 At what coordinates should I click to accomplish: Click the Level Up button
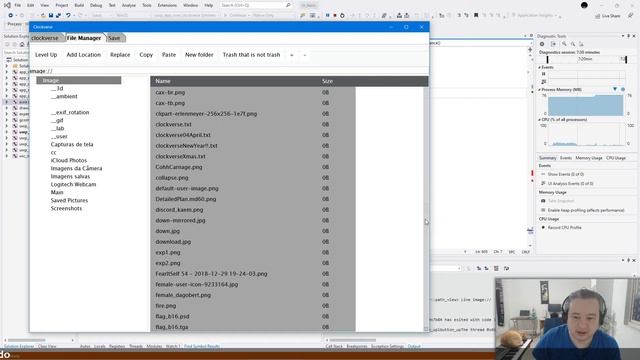[x=46, y=55]
